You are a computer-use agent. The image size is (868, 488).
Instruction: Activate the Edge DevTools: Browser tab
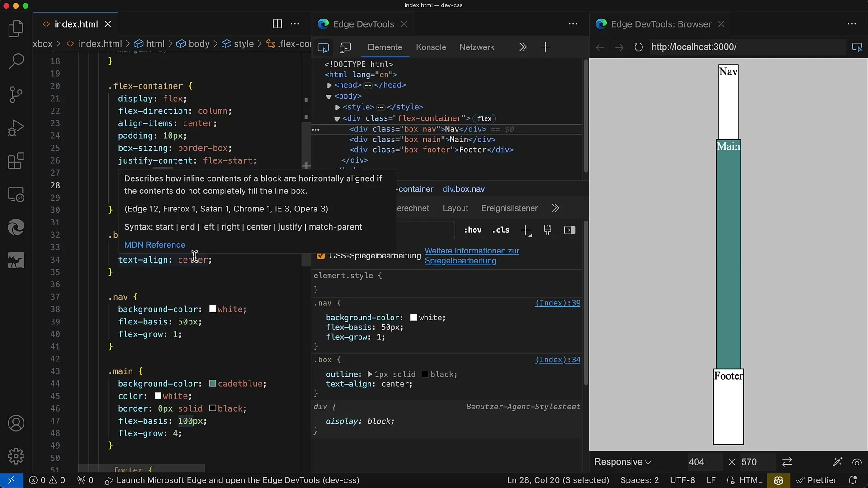click(661, 24)
